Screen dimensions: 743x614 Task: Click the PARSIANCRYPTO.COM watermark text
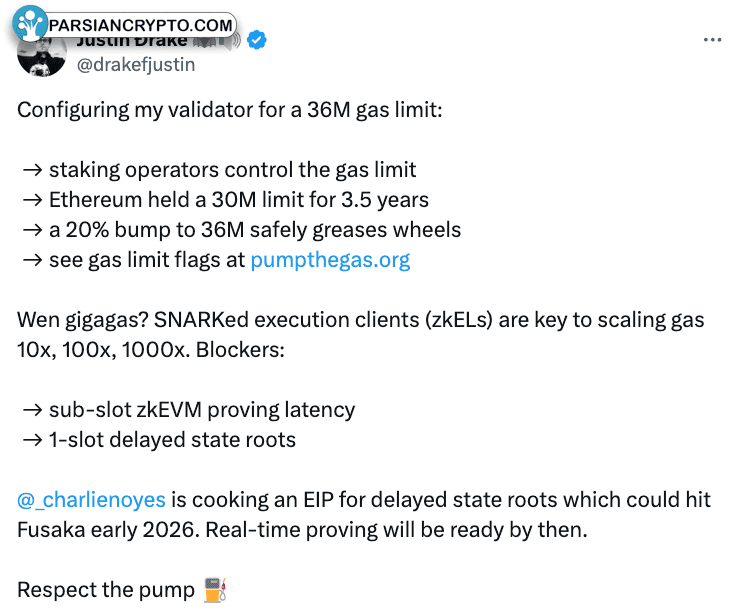tap(141, 25)
